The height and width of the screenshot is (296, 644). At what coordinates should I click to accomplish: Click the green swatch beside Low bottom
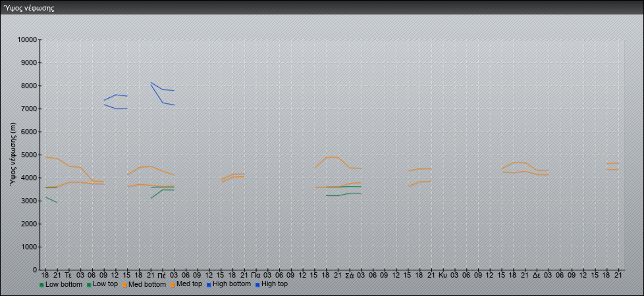pos(41,285)
